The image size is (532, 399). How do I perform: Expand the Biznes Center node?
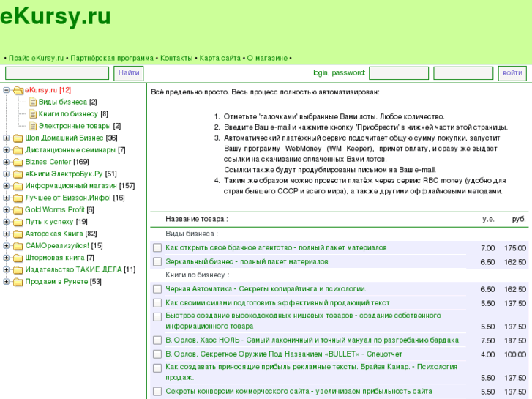[6, 162]
